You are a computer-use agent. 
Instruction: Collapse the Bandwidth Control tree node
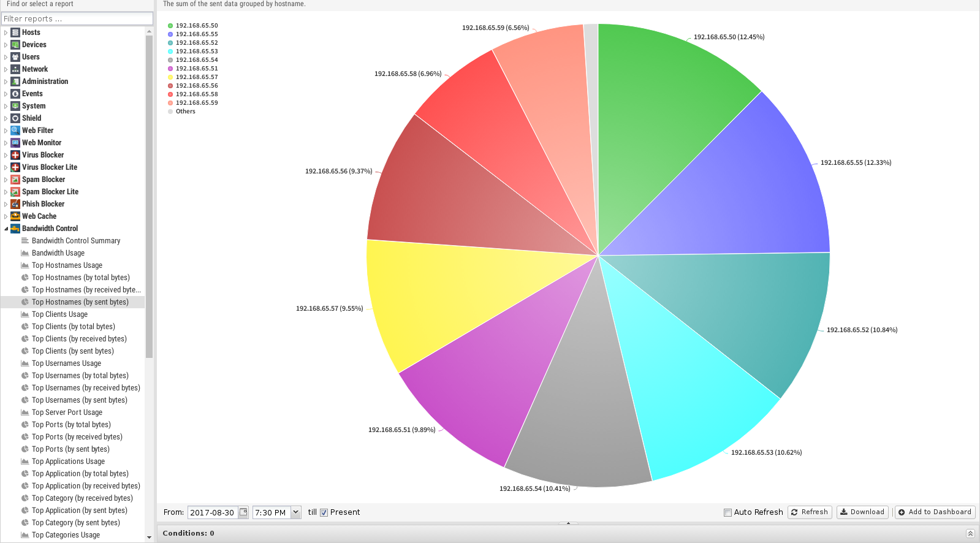(x=6, y=229)
